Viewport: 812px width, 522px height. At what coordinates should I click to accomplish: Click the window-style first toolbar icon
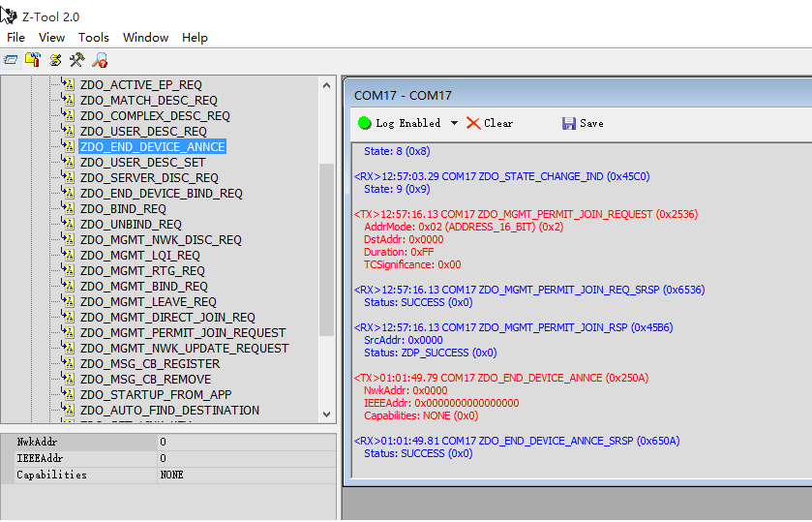point(11,60)
